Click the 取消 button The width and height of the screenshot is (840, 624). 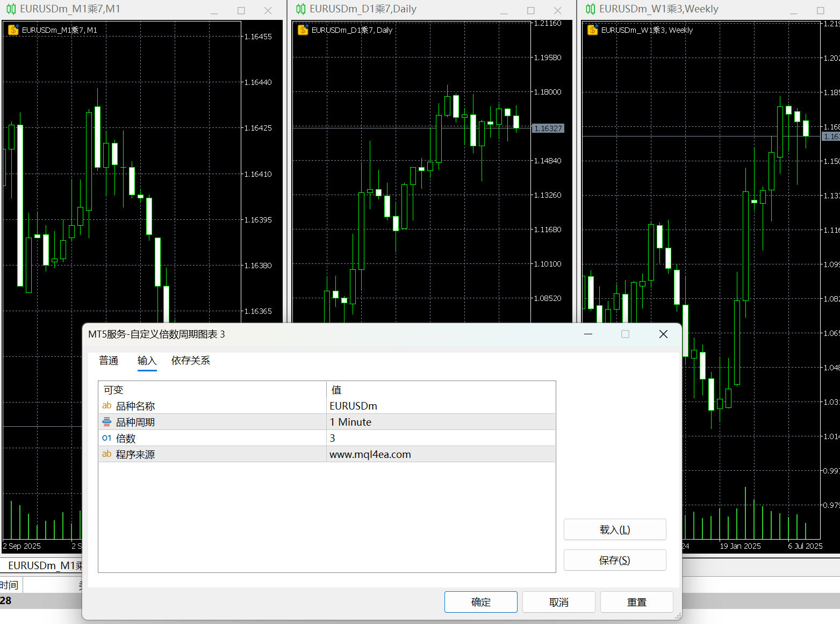558,602
